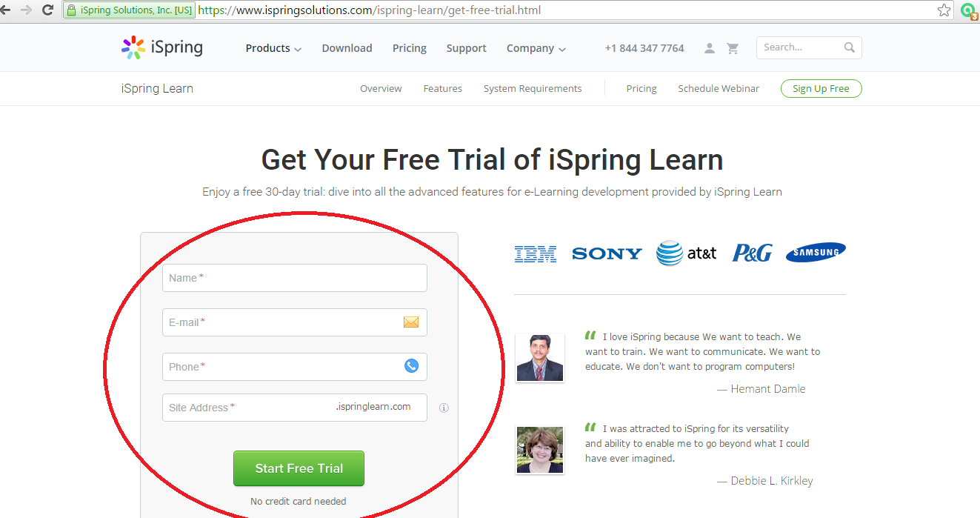The height and width of the screenshot is (518, 980).
Task: Click the iSpring logo
Action: coord(161,47)
